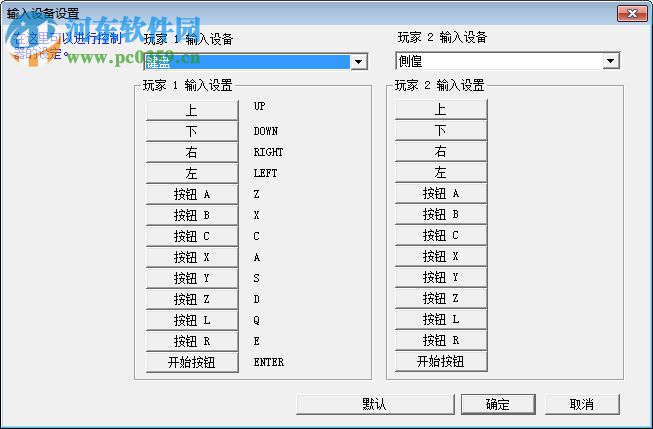Set Player 1 按钮 C mapping

click(192, 236)
